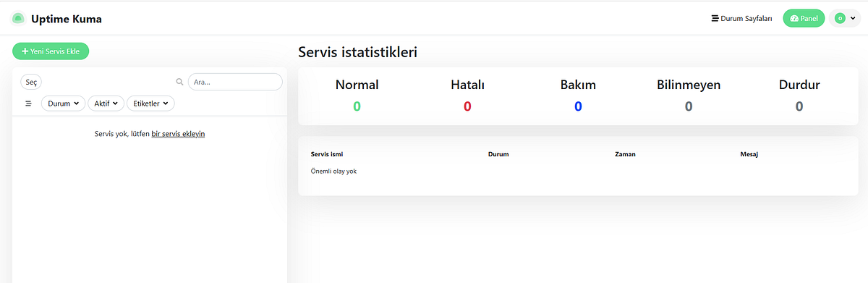Screen dimensions: 868x283
Task: Click the hamburger icon before Durum Sayfaları
Action: 715,19
